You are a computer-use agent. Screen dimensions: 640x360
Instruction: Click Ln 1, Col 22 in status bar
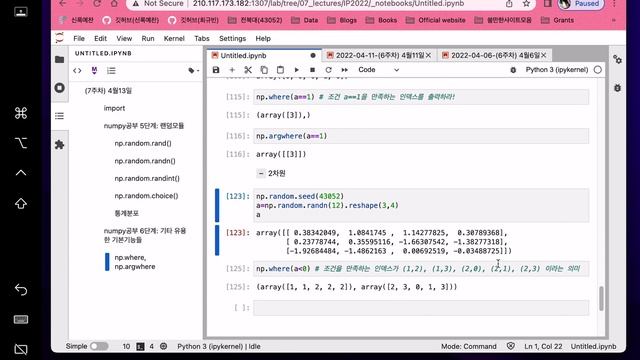pos(543,346)
